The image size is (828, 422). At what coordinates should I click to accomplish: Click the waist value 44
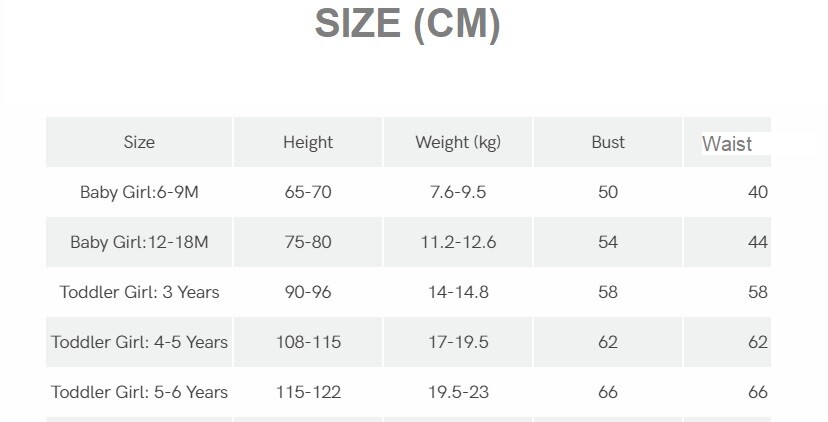758,242
